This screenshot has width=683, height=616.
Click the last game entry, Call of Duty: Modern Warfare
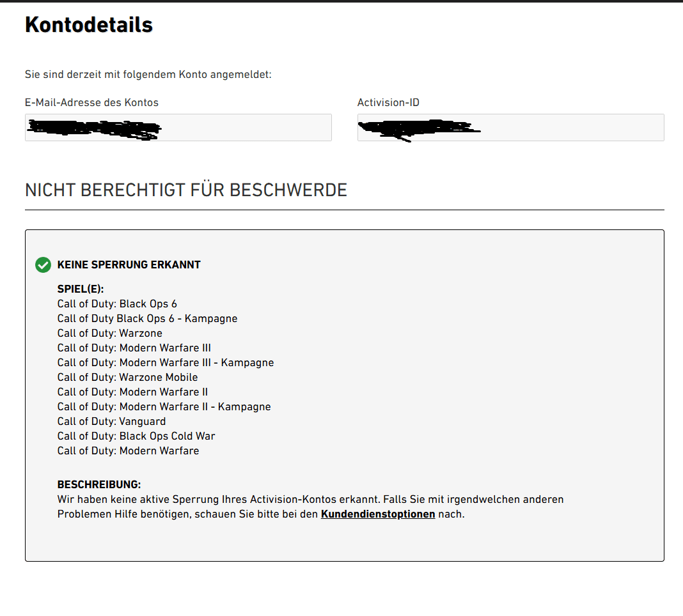128,450
